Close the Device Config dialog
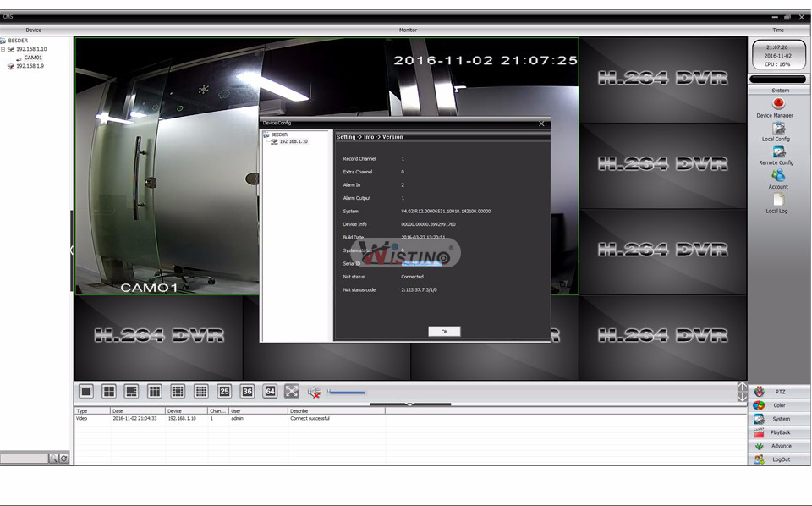Viewport: 812px width, 506px height. pos(542,124)
